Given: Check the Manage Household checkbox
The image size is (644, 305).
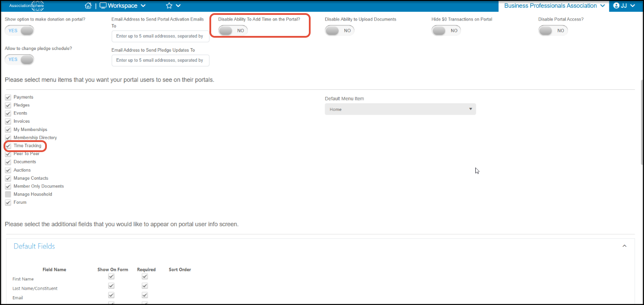Looking at the screenshot, I should click(8, 194).
